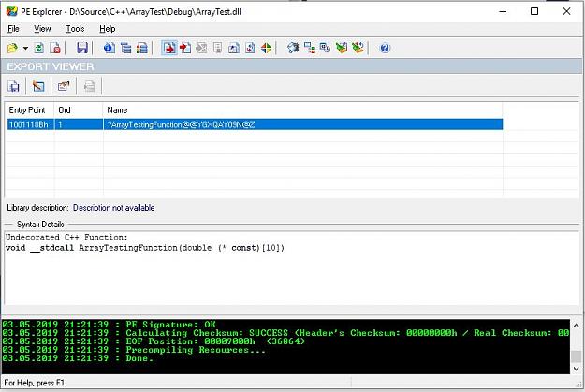Close the file using the red X document icon
585x392 pixels.
coord(55,48)
